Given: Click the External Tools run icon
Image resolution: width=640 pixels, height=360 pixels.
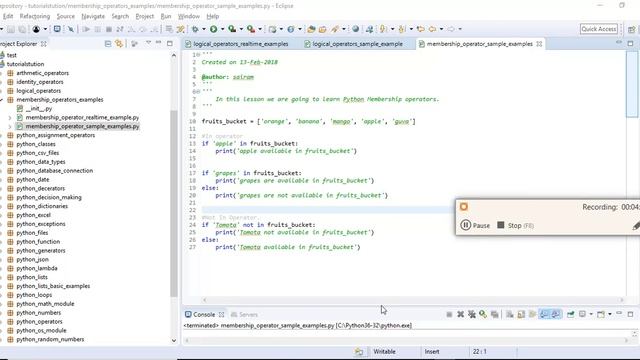Looking at the screenshot, I should pyautogui.click(x=251, y=29).
